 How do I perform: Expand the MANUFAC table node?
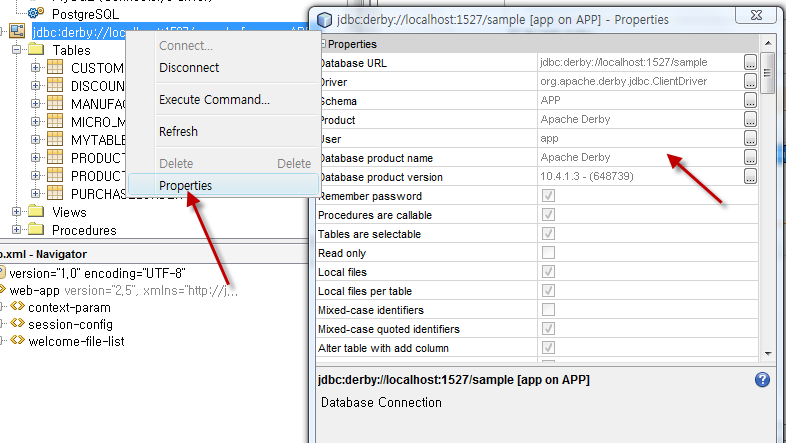click(35, 103)
